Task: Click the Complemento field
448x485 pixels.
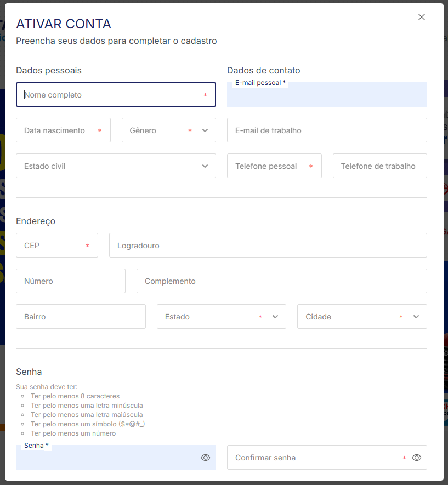Action: (x=281, y=281)
